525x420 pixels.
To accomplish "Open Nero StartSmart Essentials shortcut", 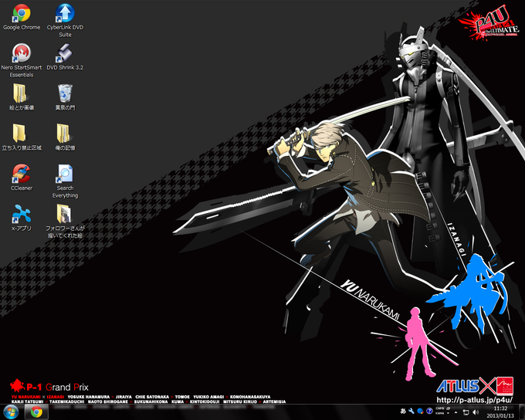I will coord(22,61).
